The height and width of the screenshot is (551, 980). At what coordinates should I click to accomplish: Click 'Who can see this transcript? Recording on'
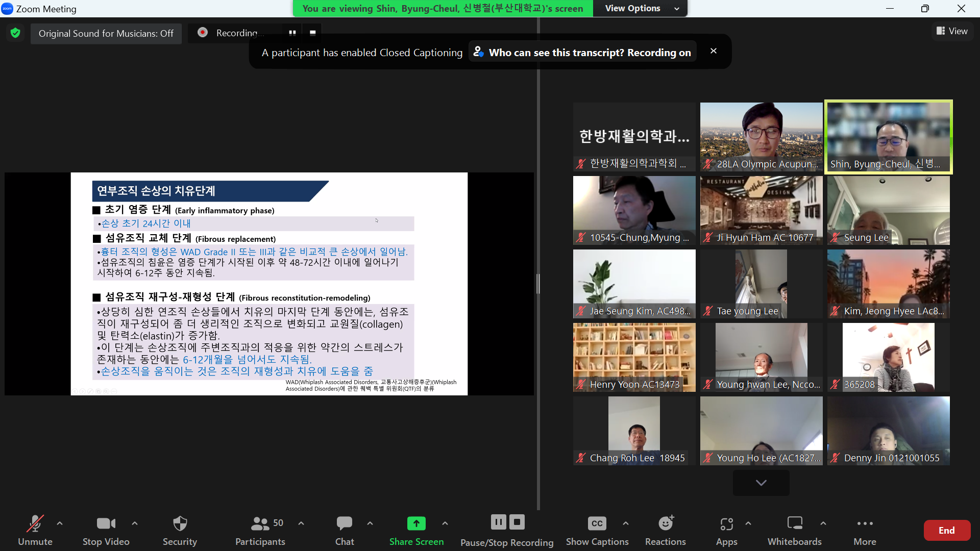click(582, 52)
